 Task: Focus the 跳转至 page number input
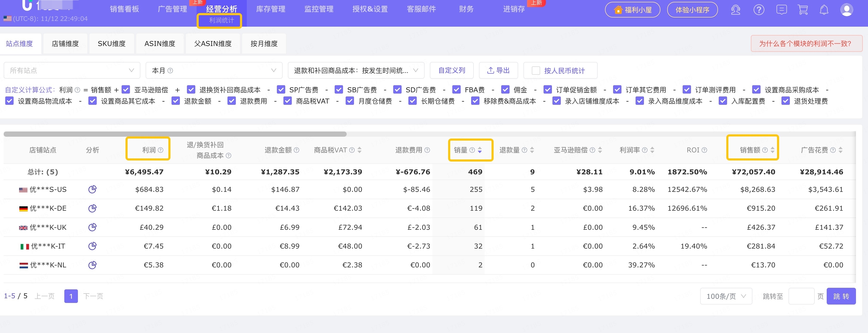pos(801,296)
